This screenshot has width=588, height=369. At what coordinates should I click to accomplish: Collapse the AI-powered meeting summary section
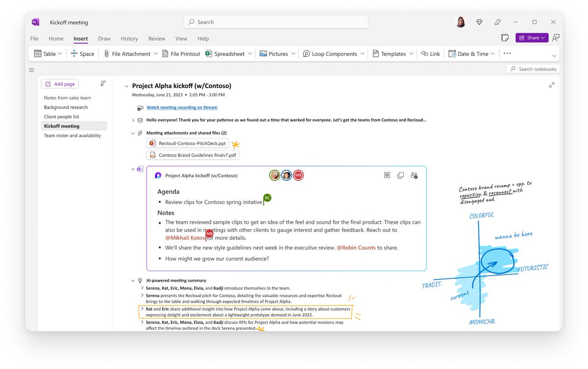(133, 280)
